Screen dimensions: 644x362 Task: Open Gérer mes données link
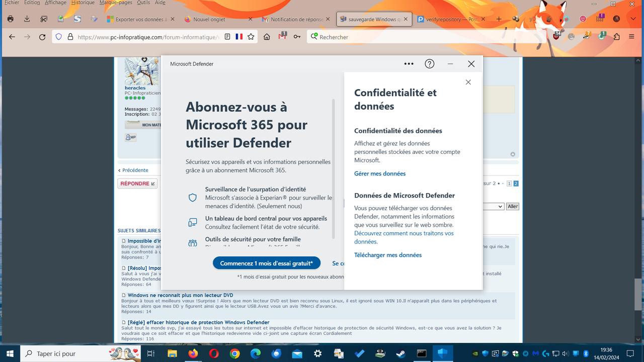click(380, 173)
